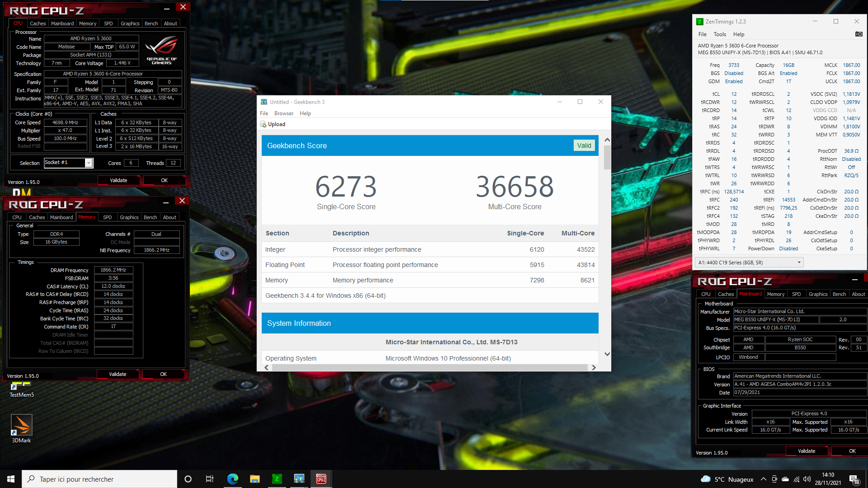
Task: Click OK in the Memory tab window
Action: coord(163,374)
